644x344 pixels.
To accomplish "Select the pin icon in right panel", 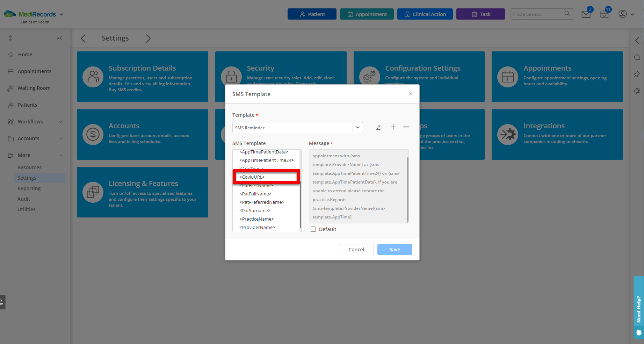I will (637, 74).
